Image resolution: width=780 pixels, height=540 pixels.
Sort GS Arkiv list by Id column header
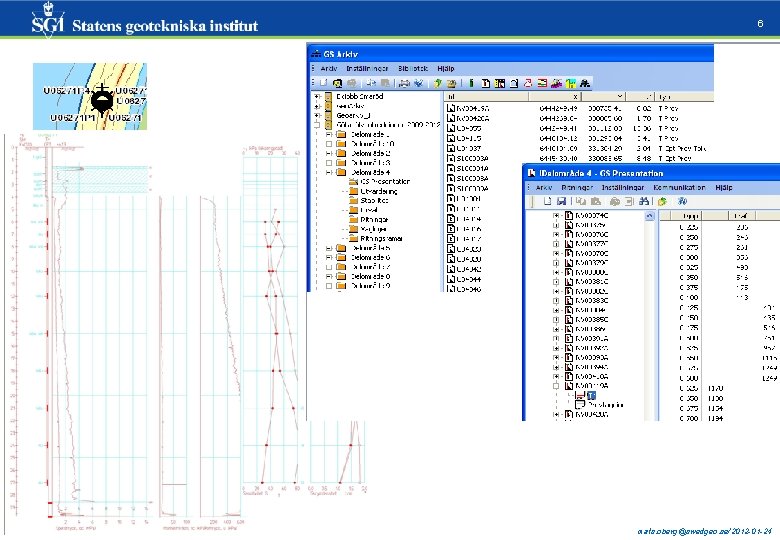pyautogui.click(x=487, y=96)
